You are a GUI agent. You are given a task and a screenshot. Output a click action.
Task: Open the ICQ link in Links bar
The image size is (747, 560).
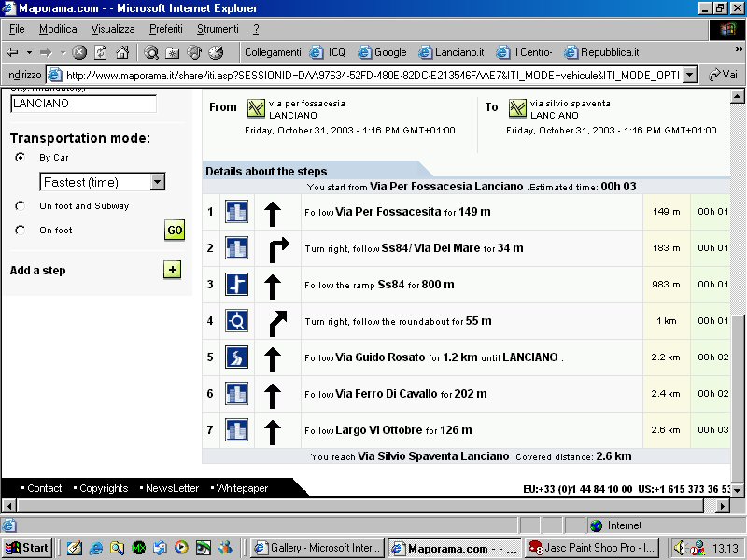click(328, 52)
